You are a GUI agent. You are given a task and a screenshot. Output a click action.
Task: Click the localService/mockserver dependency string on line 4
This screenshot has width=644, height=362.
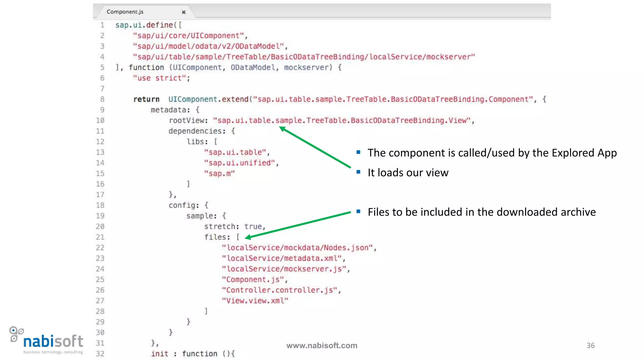pyautogui.click(x=304, y=57)
